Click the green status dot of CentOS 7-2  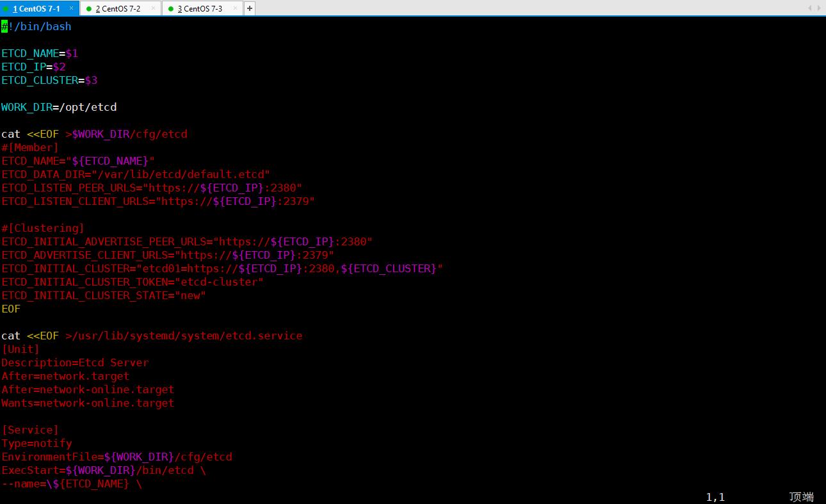click(x=89, y=9)
